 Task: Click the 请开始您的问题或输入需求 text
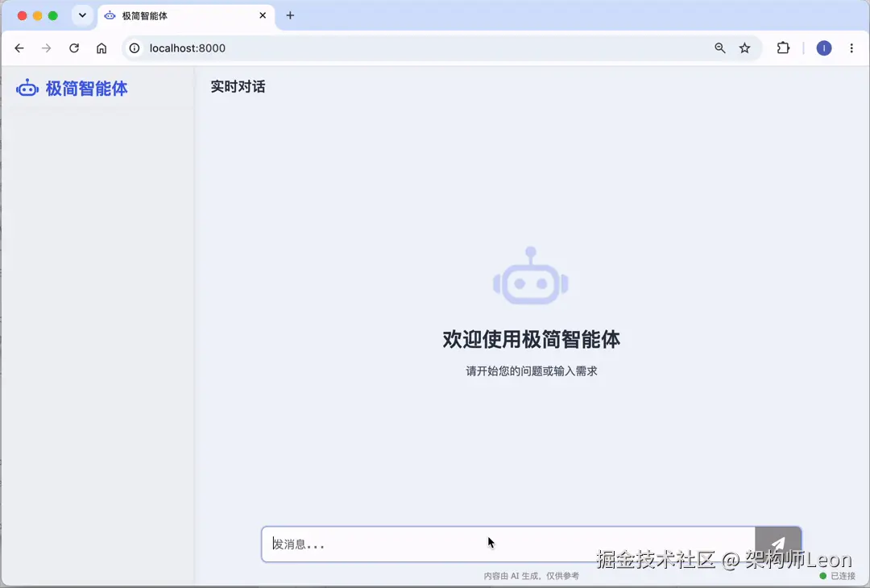[x=531, y=371]
